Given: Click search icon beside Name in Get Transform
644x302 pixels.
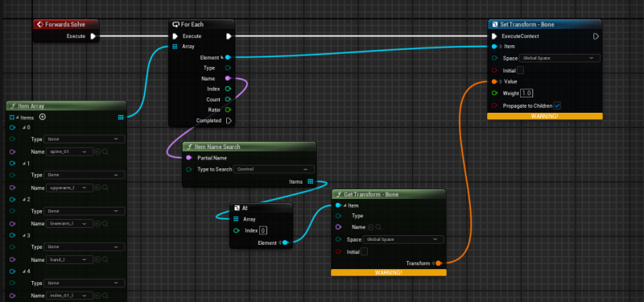Looking at the screenshot, I should pyautogui.click(x=378, y=227).
